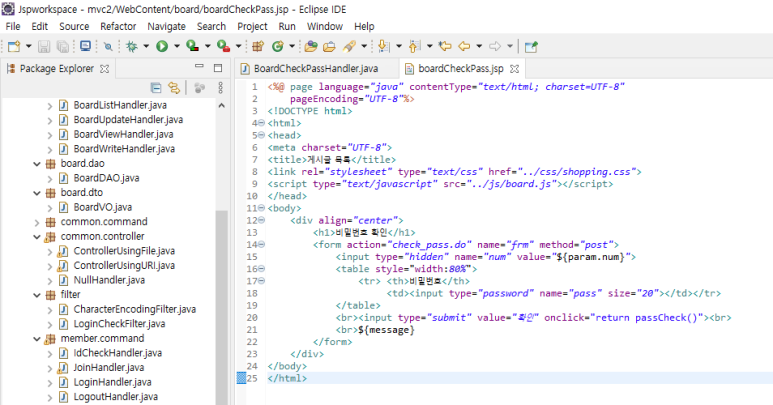Click the Run External Tools icon
The height and width of the screenshot is (405, 773).
click(x=223, y=46)
